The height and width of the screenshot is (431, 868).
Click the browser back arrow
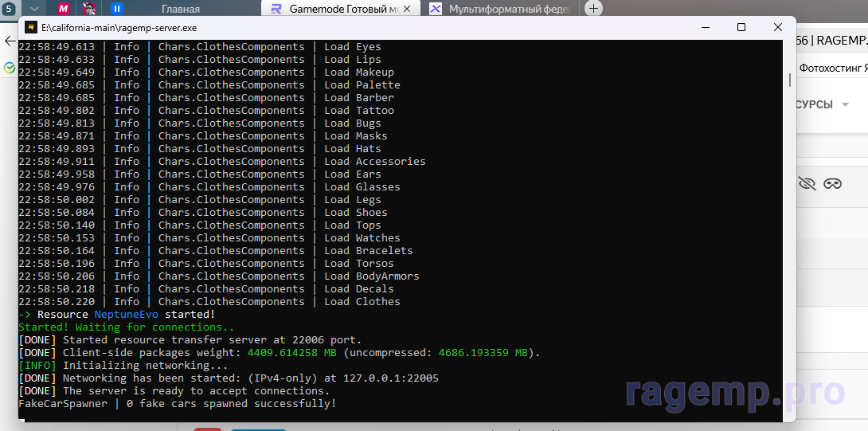pyautogui.click(x=9, y=41)
